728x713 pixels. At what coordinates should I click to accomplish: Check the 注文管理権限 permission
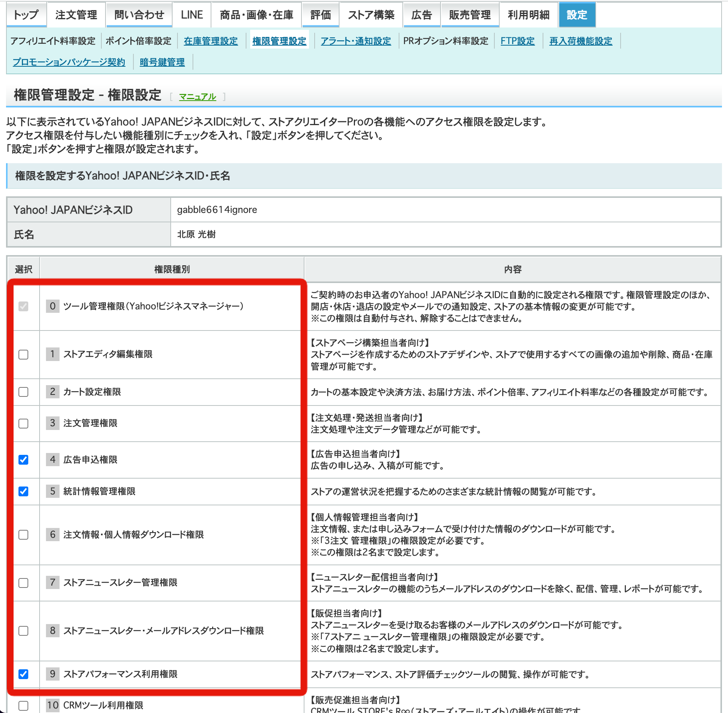pyautogui.click(x=24, y=424)
